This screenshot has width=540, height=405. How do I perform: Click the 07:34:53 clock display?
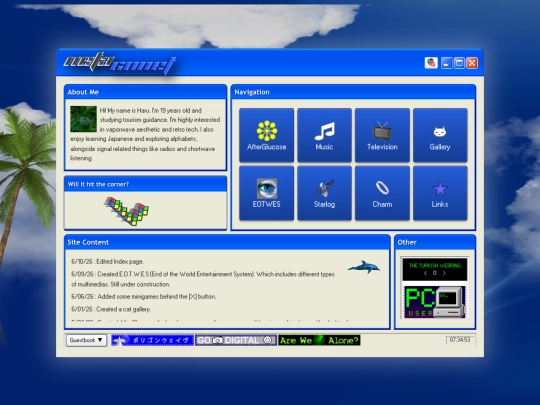[x=460, y=340]
